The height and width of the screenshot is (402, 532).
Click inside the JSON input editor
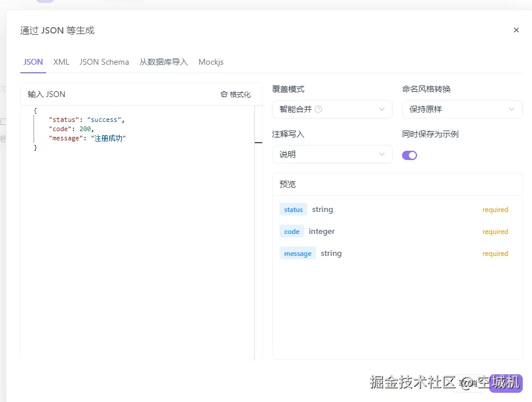pos(137,232)
